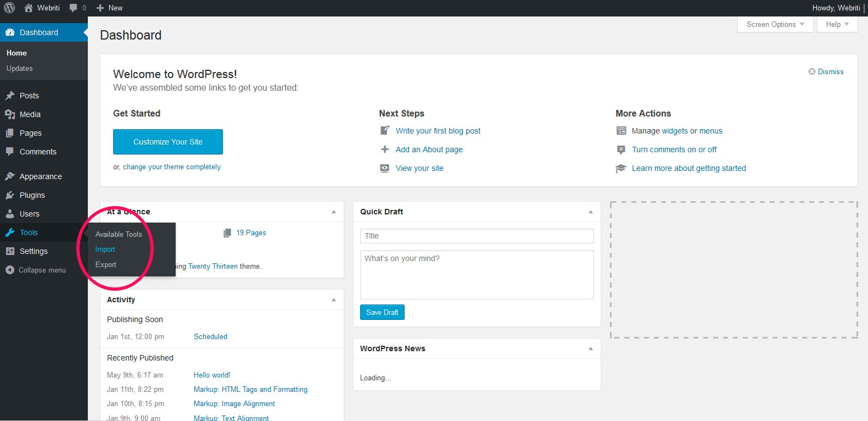The image size is (868, 421).
Task: Collapse the Quick Draft widget
Action: [591, 212]
